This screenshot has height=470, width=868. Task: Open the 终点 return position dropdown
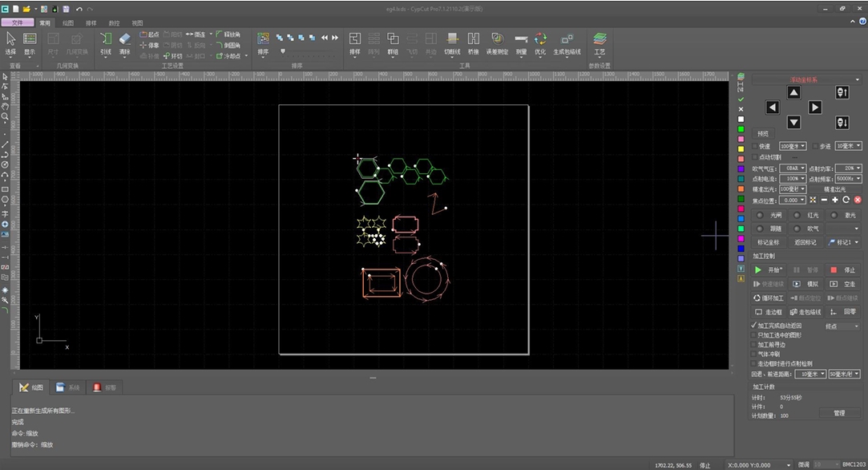[842, 326]
